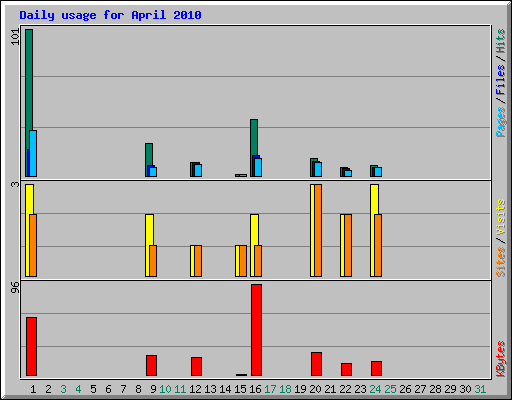Screen dimensions: 512x400
Task: Click the 'Visits' legend label
Action: pos(500,217)
